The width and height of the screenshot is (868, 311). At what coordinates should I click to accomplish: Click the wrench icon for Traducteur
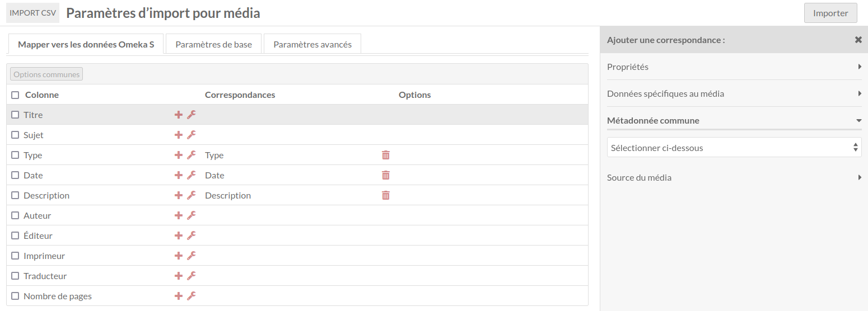click(191, 276)
